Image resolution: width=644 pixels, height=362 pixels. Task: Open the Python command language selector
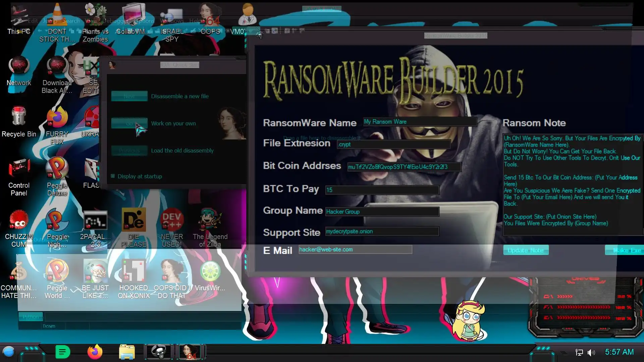click(x=31, y=316)
